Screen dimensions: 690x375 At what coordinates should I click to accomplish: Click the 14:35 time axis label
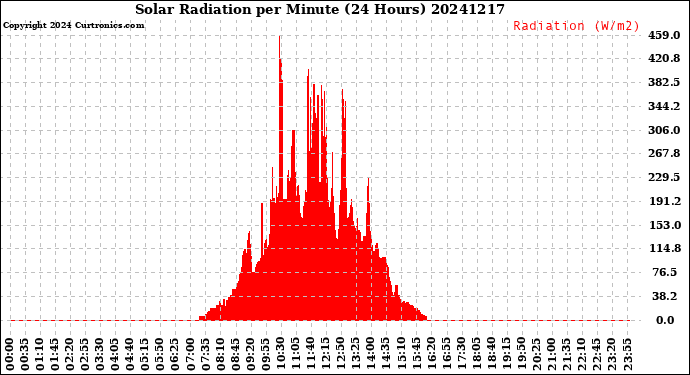point(386,355)
